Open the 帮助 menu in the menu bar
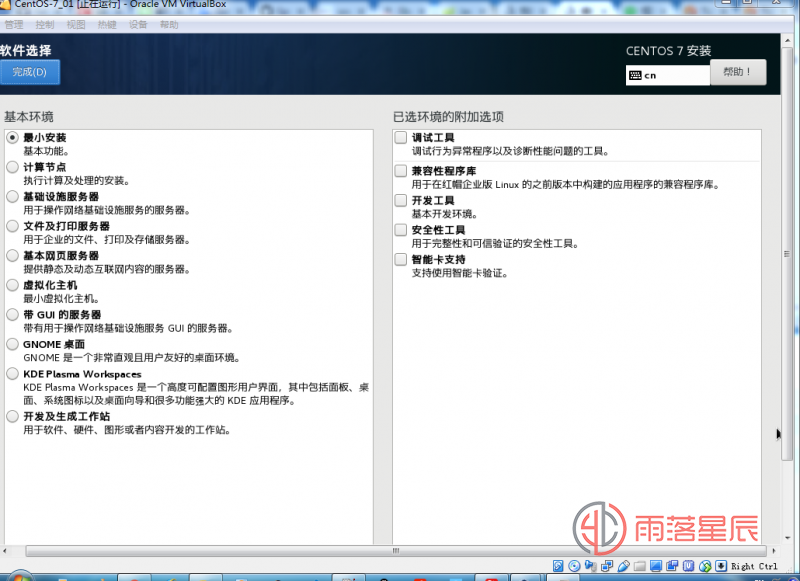The image size is (800, 581). [x=169, y=24]
